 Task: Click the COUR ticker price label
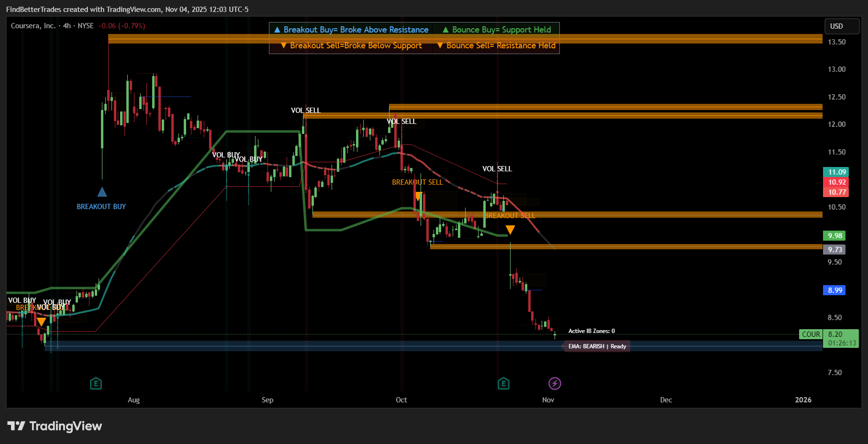(811, 334)
